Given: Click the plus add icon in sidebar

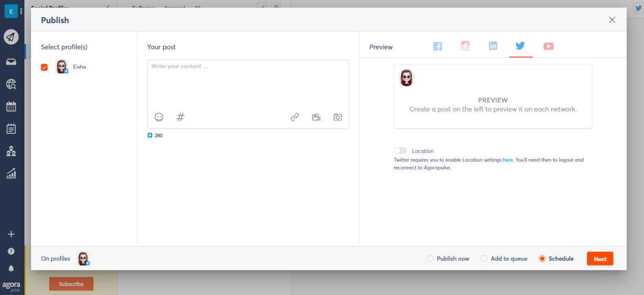Looking at the screenshot, I should click(x=11, y=234).
